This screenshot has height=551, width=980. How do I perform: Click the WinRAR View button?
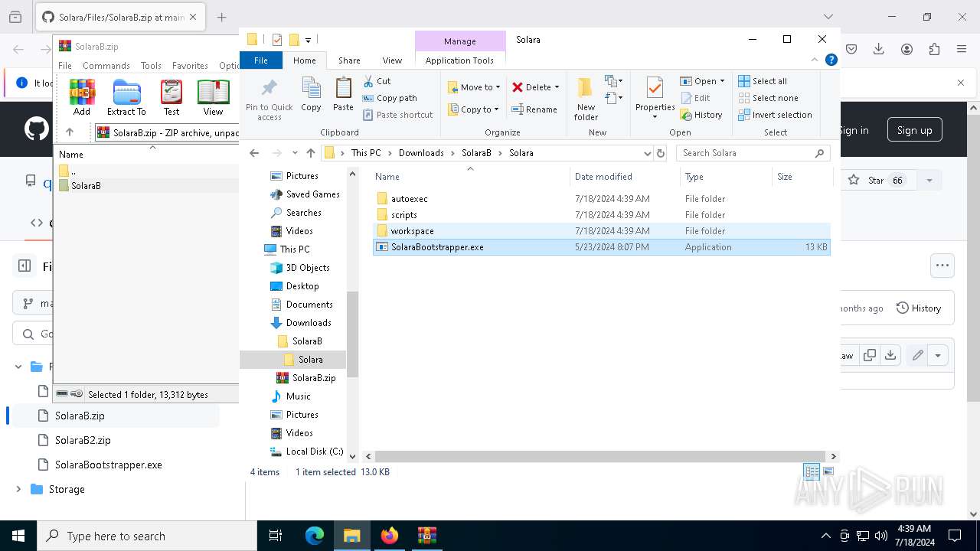(213, 97)
